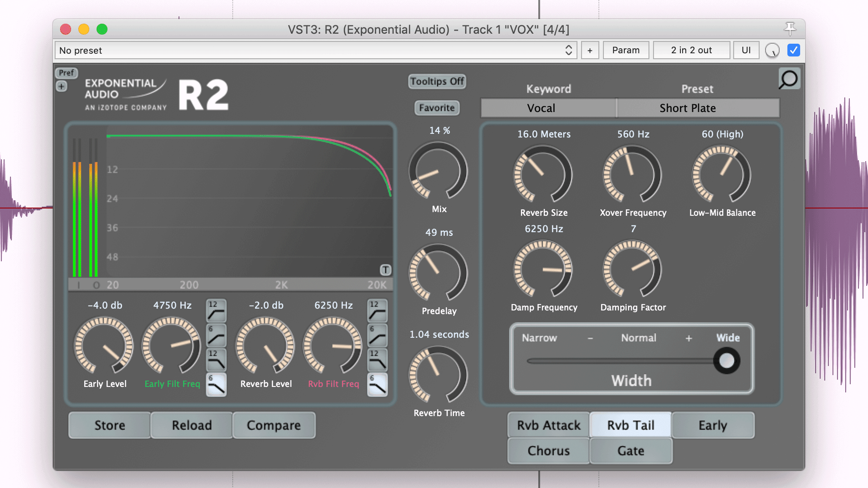Click the 14 % mix value
868x488 pixels.
(439, 131)
